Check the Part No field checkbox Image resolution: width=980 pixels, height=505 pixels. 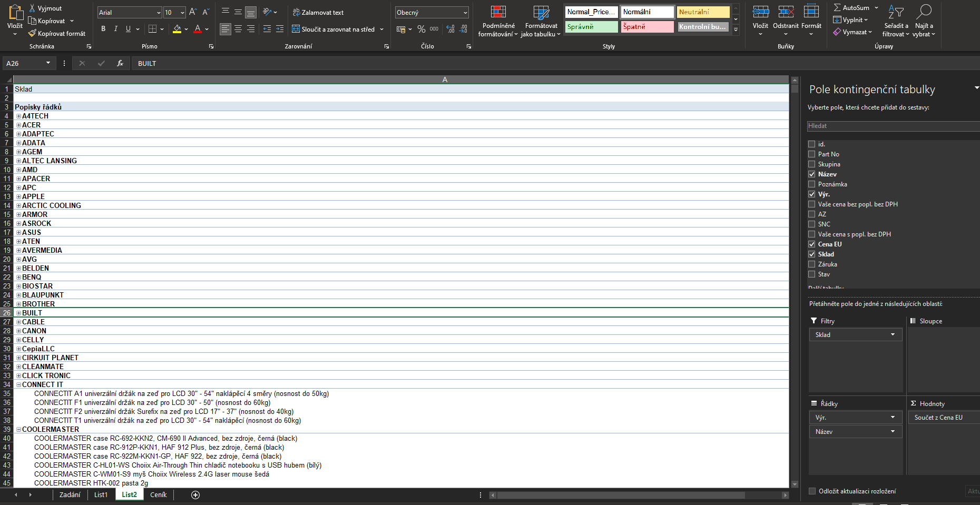point(812,154)
